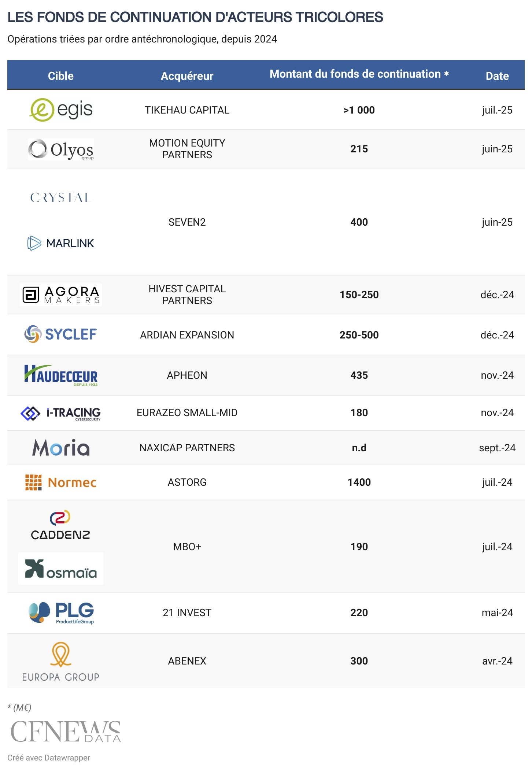Click the Crystal logo
532x770 pixels.
click(61, 198)
